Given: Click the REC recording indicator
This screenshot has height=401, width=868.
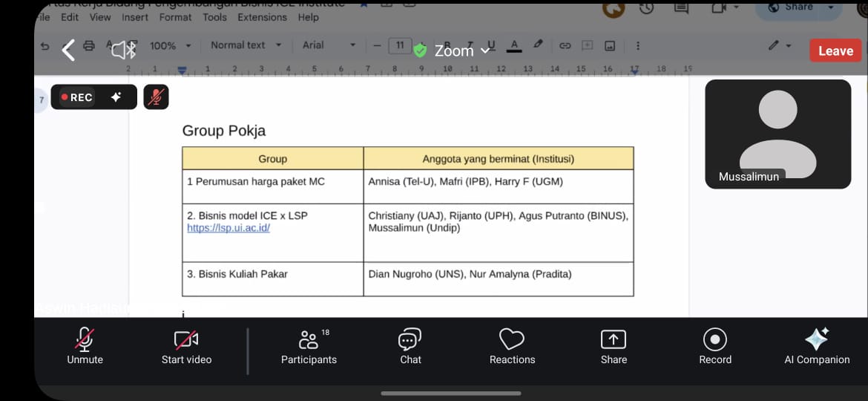Looking at the screenshot, I should (77, 97).
